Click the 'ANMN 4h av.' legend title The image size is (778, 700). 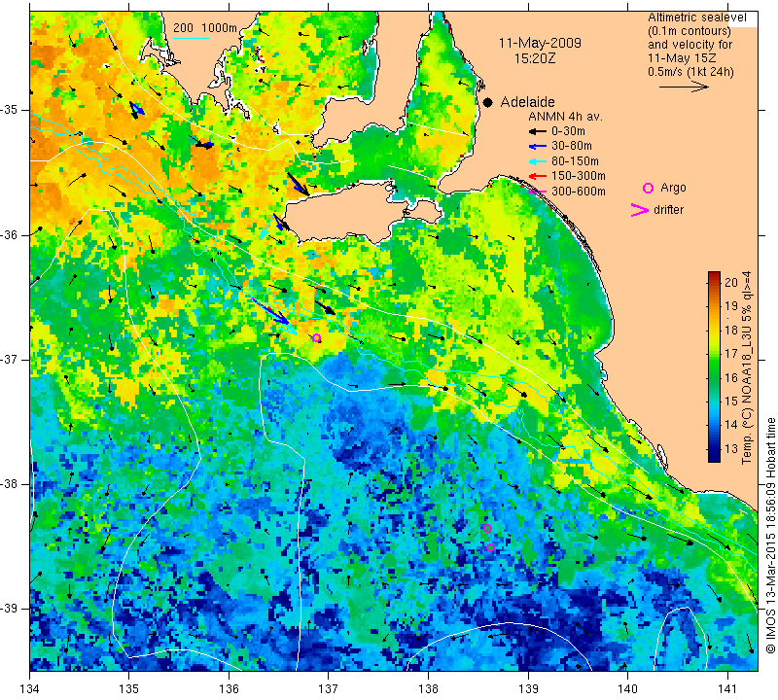pyautogui.click(x=565, y=117)
